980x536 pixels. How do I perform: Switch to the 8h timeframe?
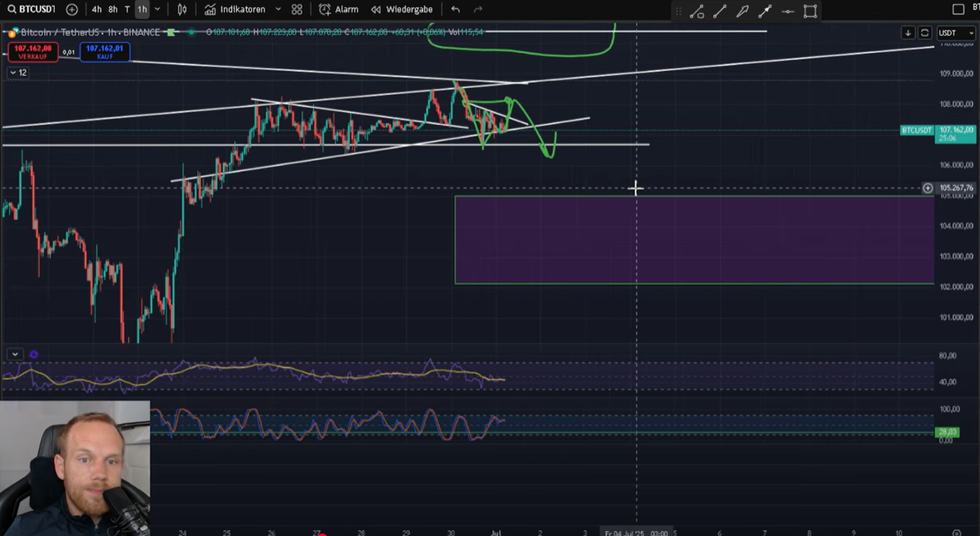click(x=113, y=9)
